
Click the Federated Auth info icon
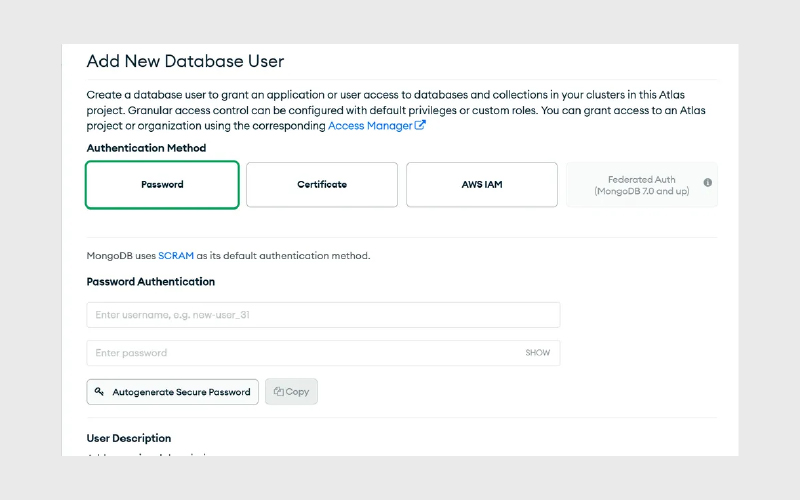[708, 183]
